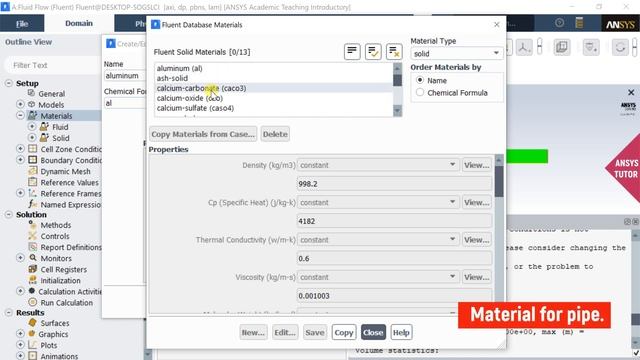This screenshot has width=640, height=360.
Task: Open the Cp Specific Heat method dropdown
Action: pyautogui.click(x=378, y=202)
